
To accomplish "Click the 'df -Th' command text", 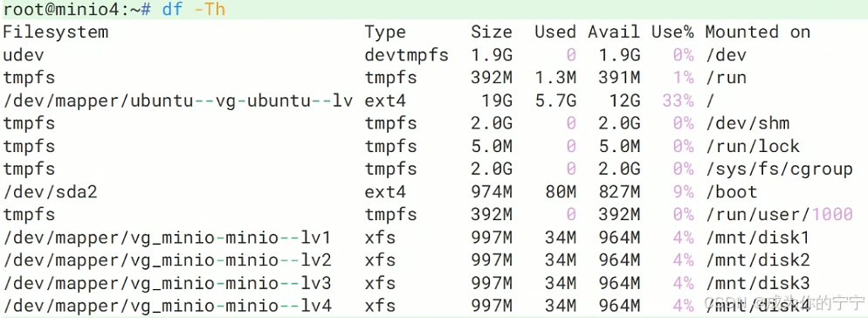I will click(x=194, y=10).
